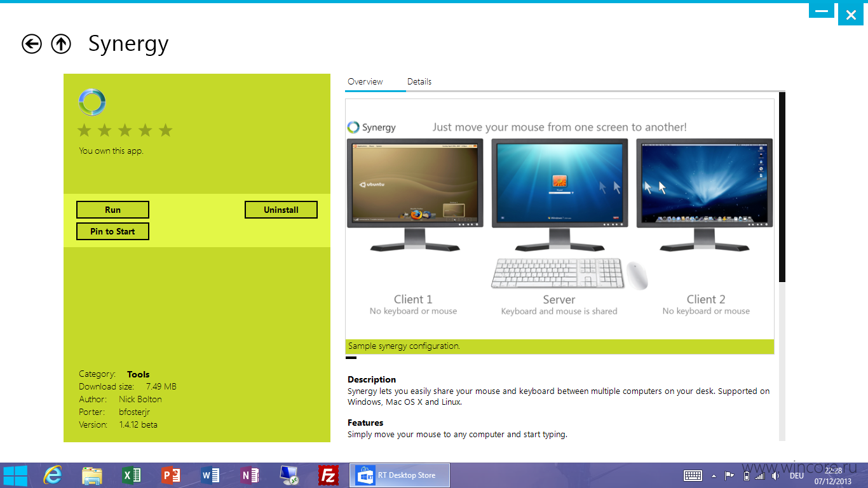Image resolution: width=868 pixels, height=488 pixels.
Task: Rate the app four stars
Action: (146, 130)
